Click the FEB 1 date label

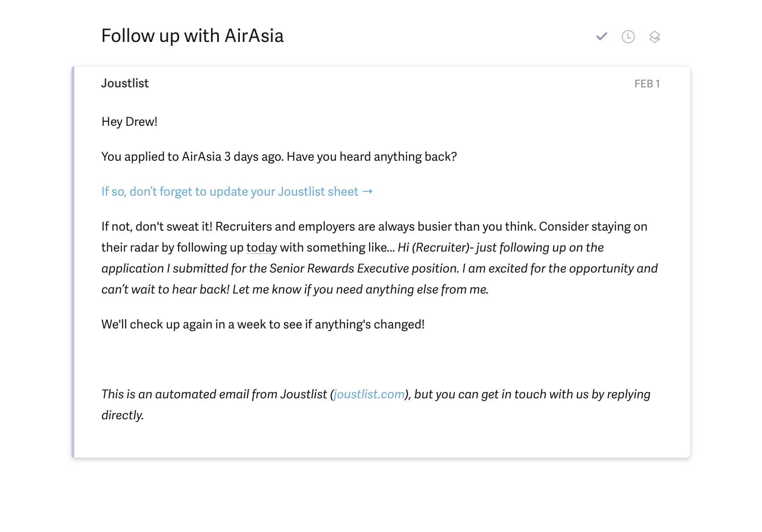tap(647, 84)
